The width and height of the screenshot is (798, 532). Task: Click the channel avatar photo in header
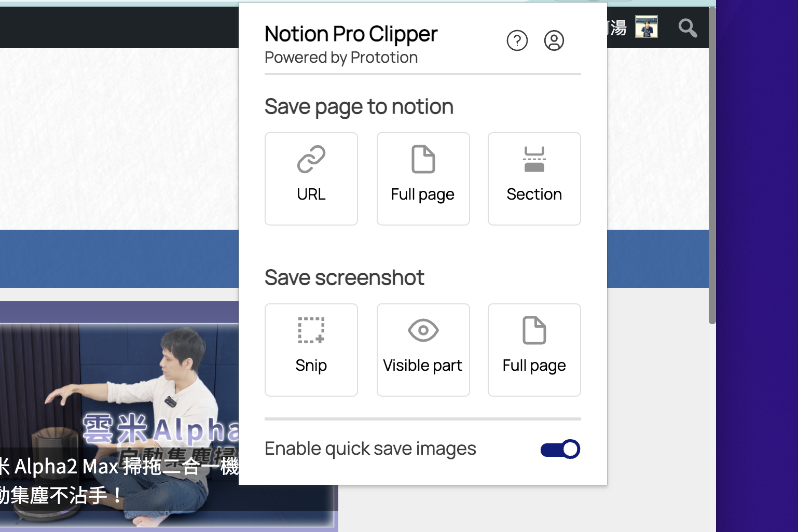646,26
